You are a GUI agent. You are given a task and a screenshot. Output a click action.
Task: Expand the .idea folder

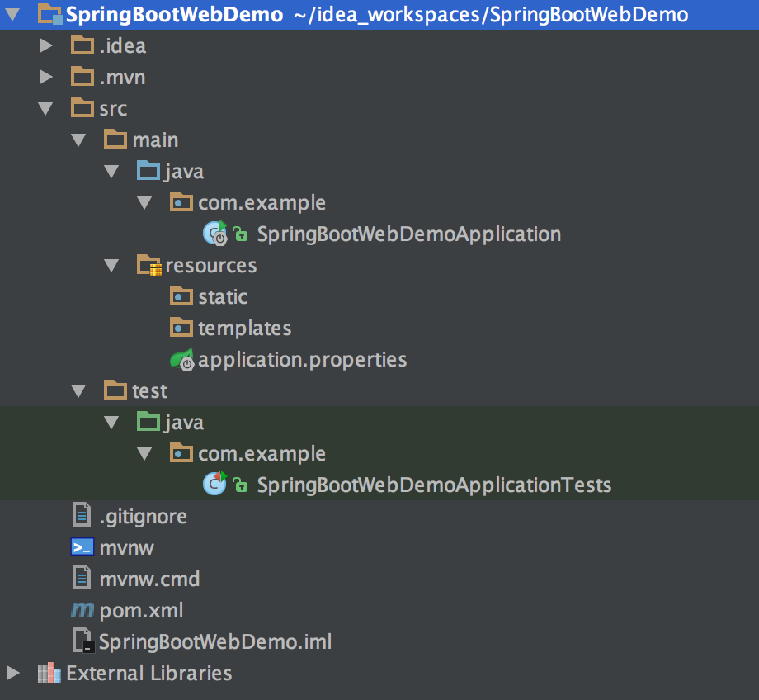pyautogui.click(x=46, y=45)
